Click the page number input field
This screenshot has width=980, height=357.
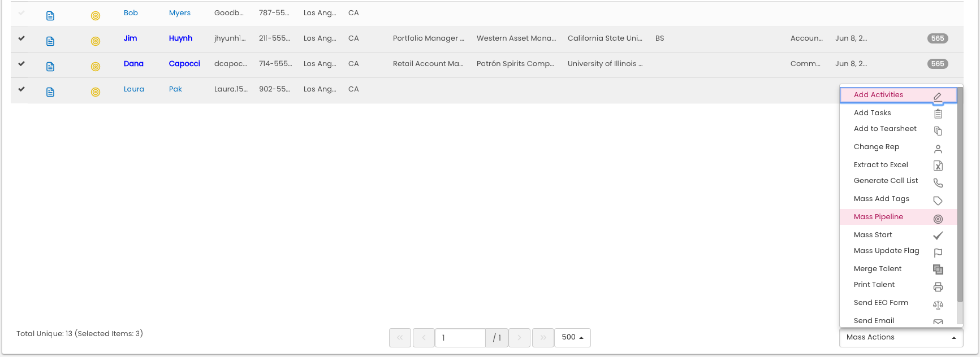[460, 338]
